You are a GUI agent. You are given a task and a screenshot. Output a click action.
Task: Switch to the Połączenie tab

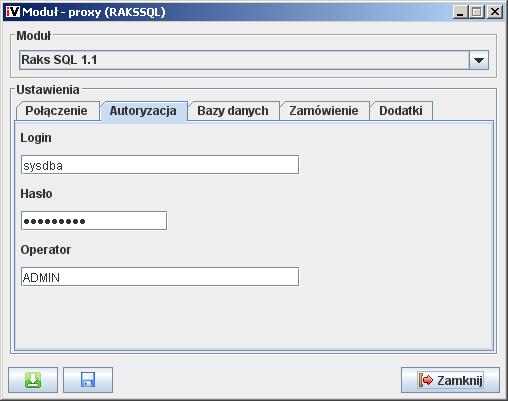tap(56, 111)
